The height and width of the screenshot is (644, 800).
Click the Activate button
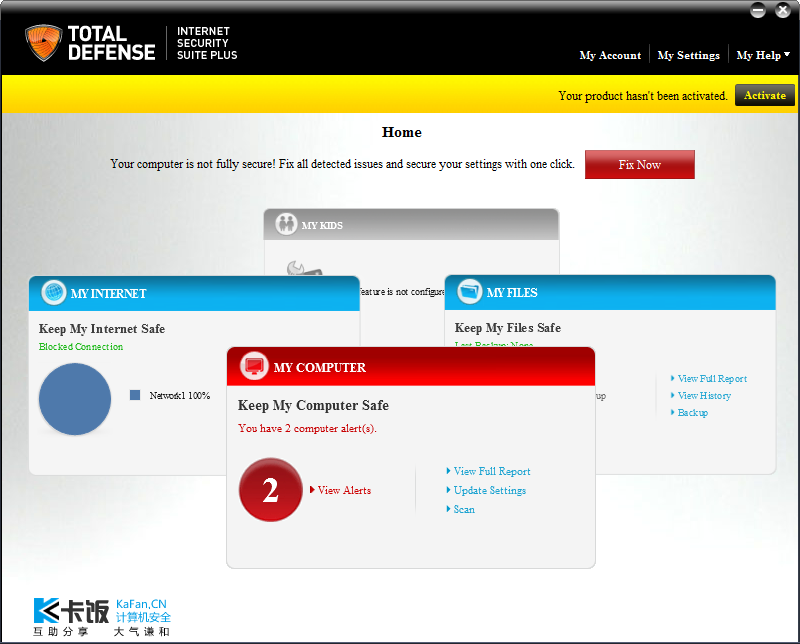coord(764,95)
